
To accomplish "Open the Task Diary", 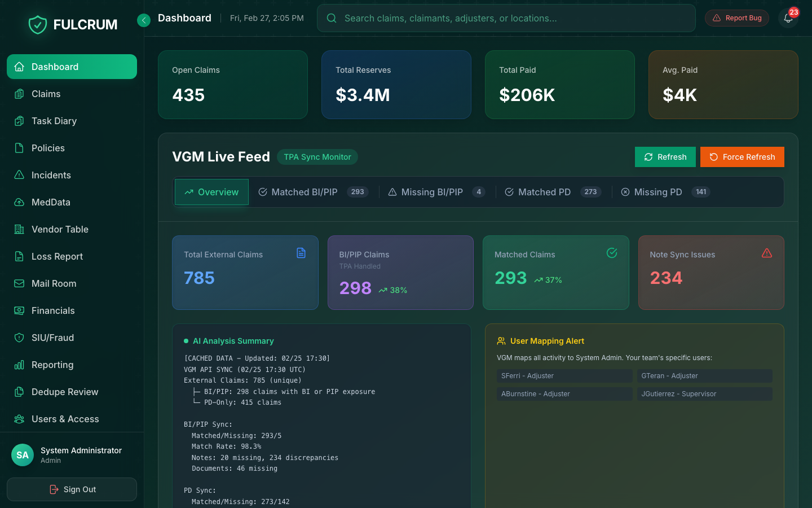I will point(55,121).
